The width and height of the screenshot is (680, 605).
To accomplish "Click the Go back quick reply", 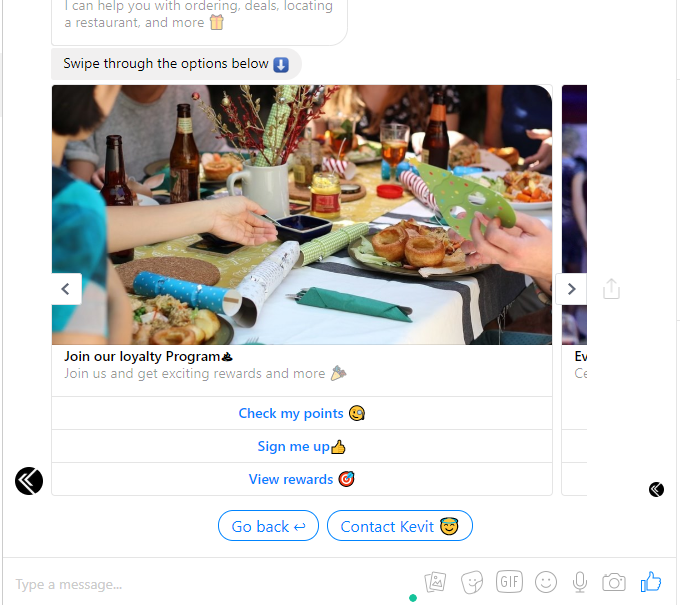I will 268,526.
